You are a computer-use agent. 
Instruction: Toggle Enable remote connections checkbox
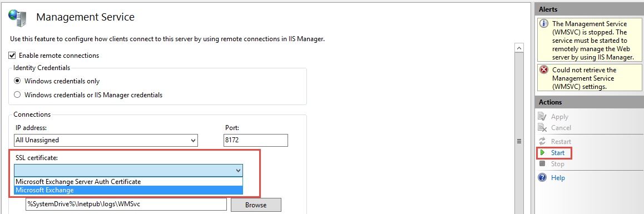coord(12,55)
